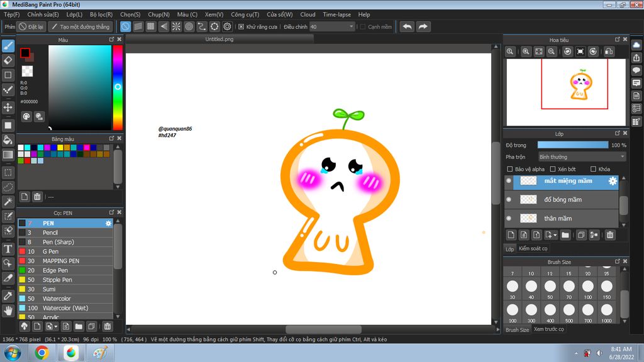Select the Gradient tool
Screen dimensions: 644x362
(8, 155)
